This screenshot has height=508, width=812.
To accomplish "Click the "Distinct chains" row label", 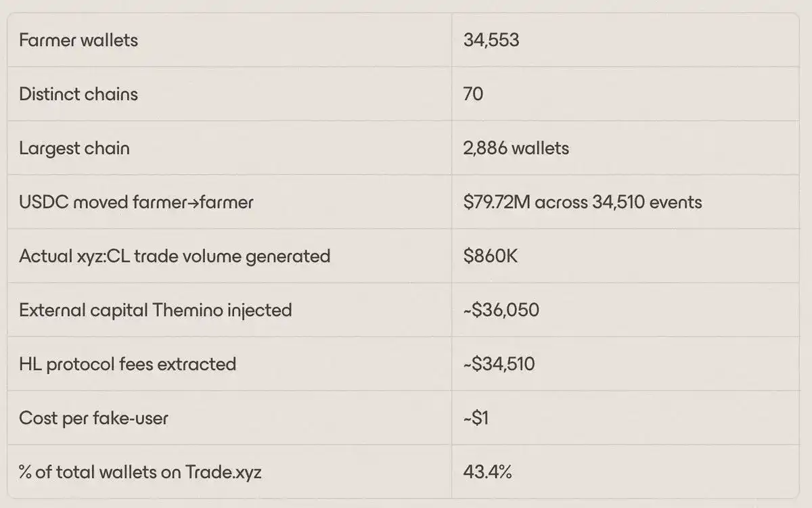I will 78,94.
